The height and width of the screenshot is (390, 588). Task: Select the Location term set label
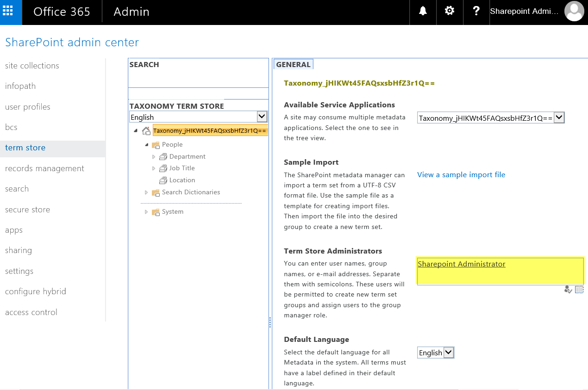tap(182, 180)
